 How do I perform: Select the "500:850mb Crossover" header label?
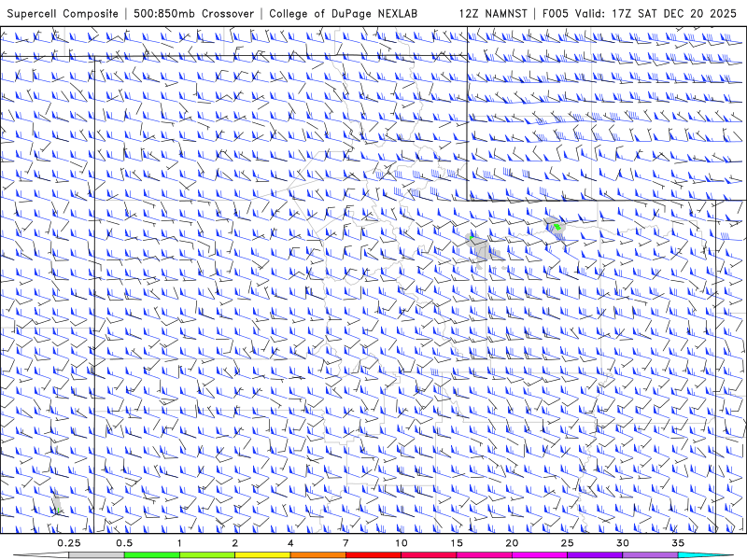194,13
